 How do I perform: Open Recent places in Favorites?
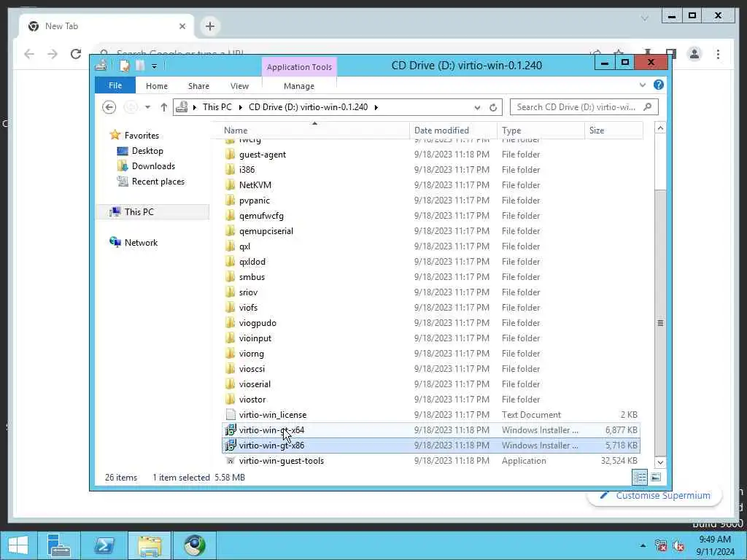158,182
